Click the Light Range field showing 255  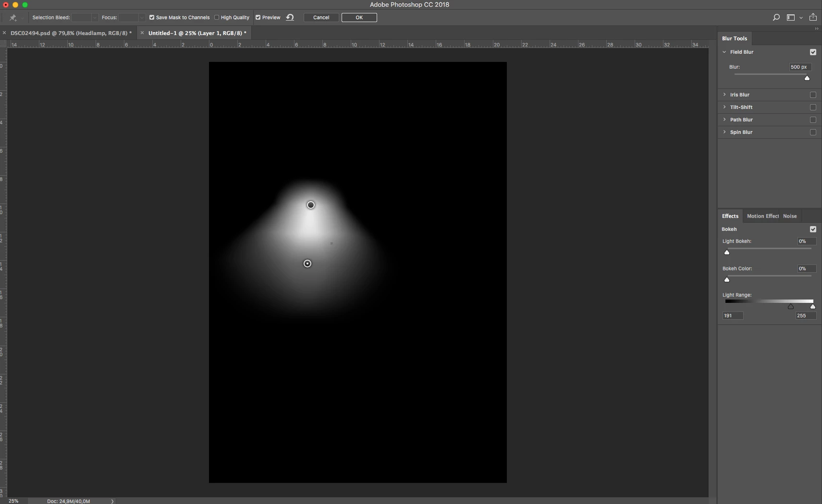click(x=806, y=316)
